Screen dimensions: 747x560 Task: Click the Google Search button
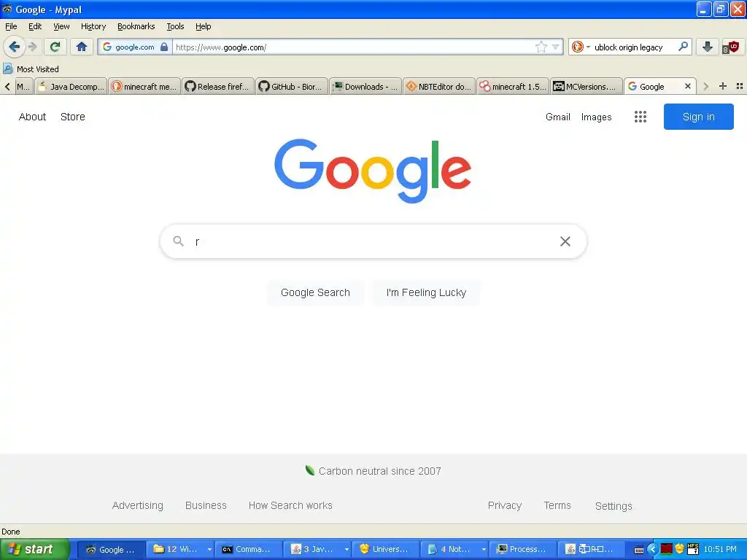click(x=315, y=292)
